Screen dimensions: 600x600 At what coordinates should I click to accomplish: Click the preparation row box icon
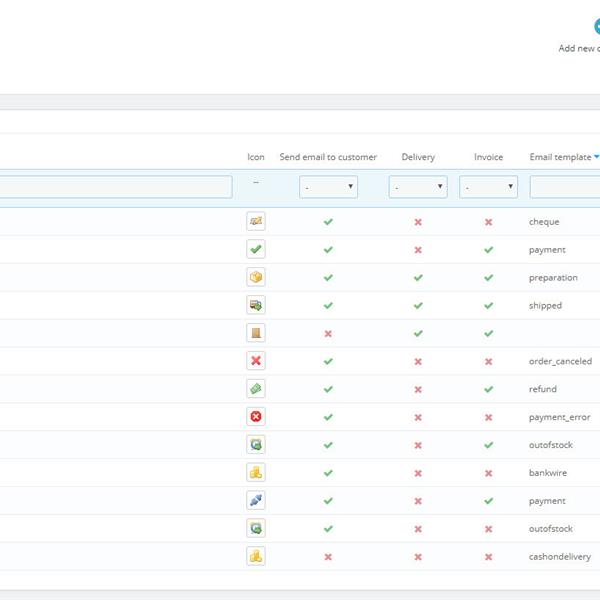[256, 277]
